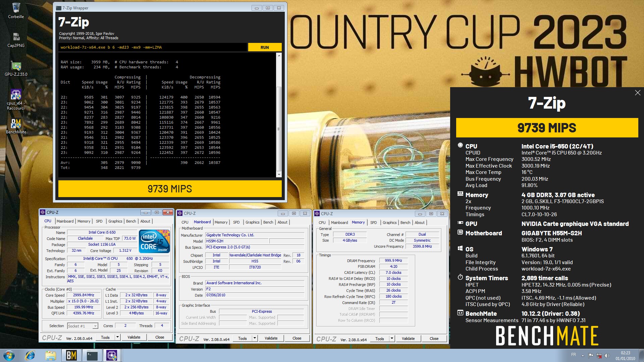The width and height of the screenshot is (644, 362).
Task: Open Windows Explorer folder in the taskbar
Action: pos(51,355)
